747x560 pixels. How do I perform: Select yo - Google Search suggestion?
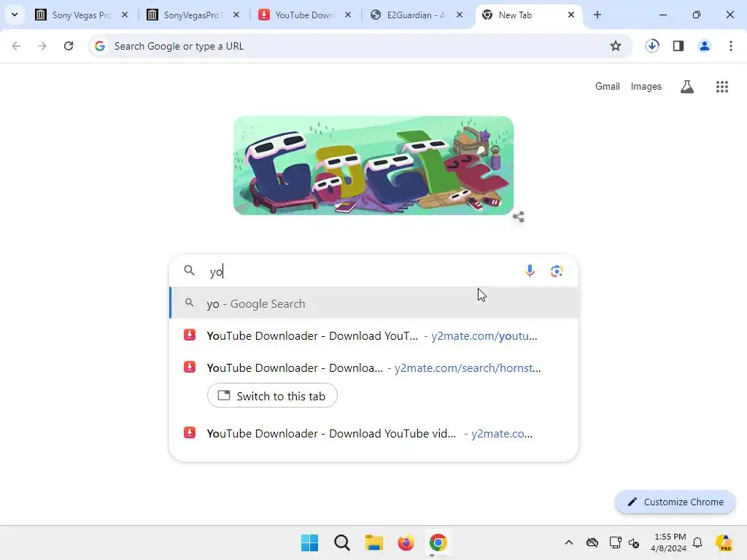pos(374,303)
